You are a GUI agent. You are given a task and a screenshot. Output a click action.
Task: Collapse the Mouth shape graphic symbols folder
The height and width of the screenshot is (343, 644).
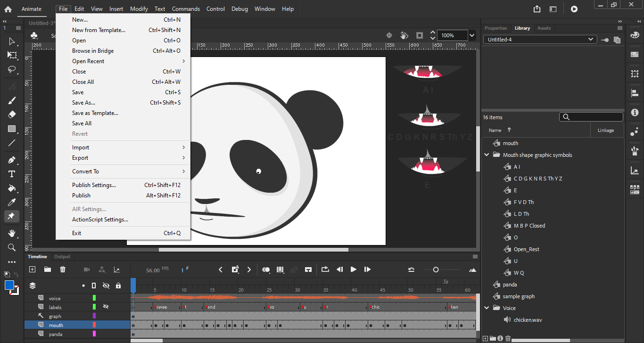click(487, 155)
